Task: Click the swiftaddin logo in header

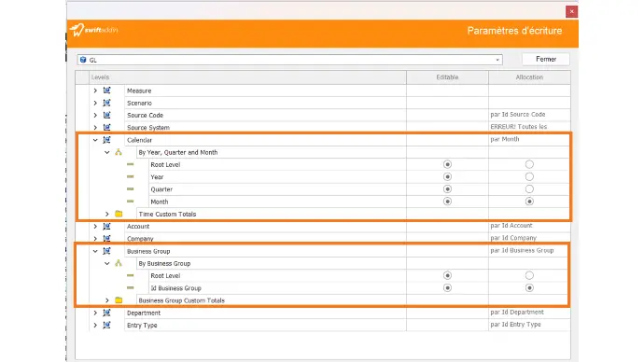Action: point(94,30)
